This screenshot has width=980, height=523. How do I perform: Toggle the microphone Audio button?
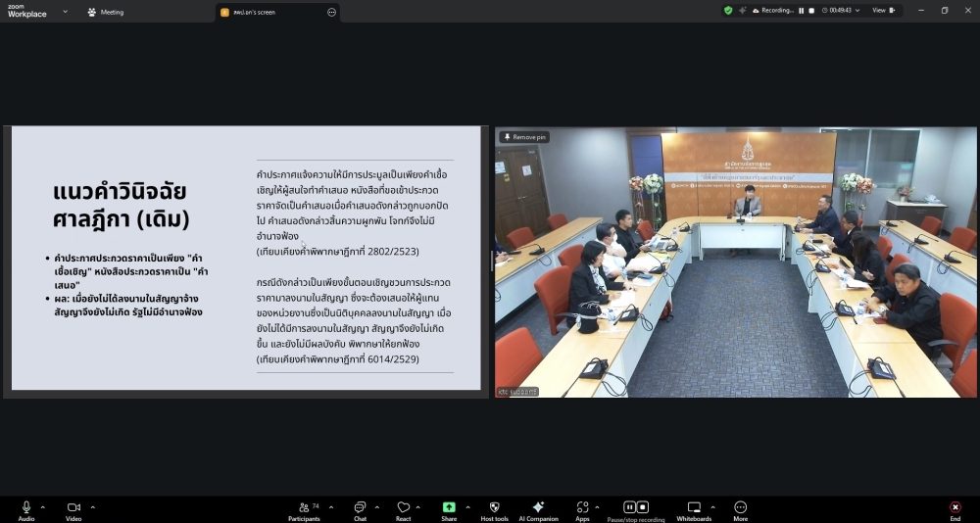click(x=26, y=507)
